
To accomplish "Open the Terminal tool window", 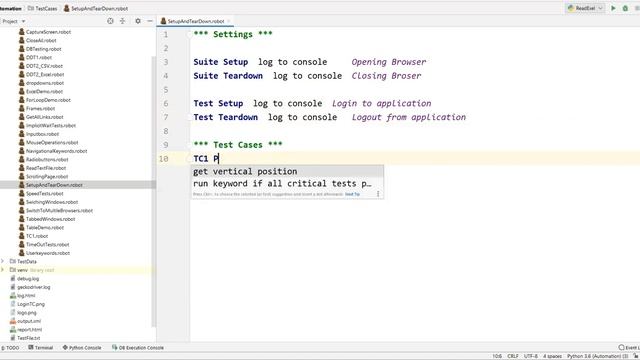I will point(41,348).
